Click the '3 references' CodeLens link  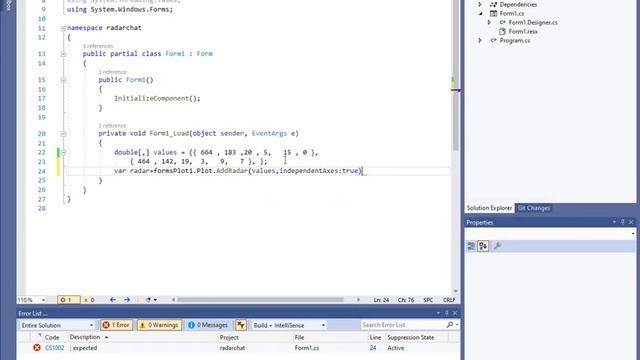pyautogui.click(x=98, y=46)
